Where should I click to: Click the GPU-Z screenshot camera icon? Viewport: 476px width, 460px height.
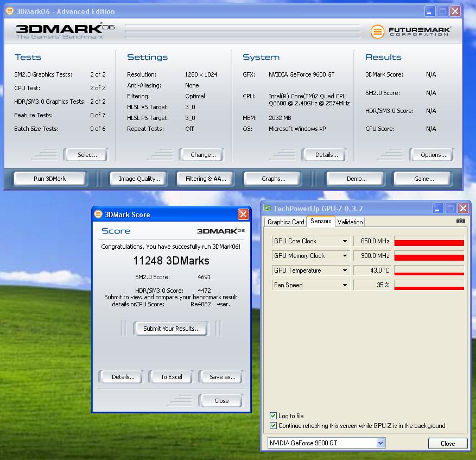(460, 221)
